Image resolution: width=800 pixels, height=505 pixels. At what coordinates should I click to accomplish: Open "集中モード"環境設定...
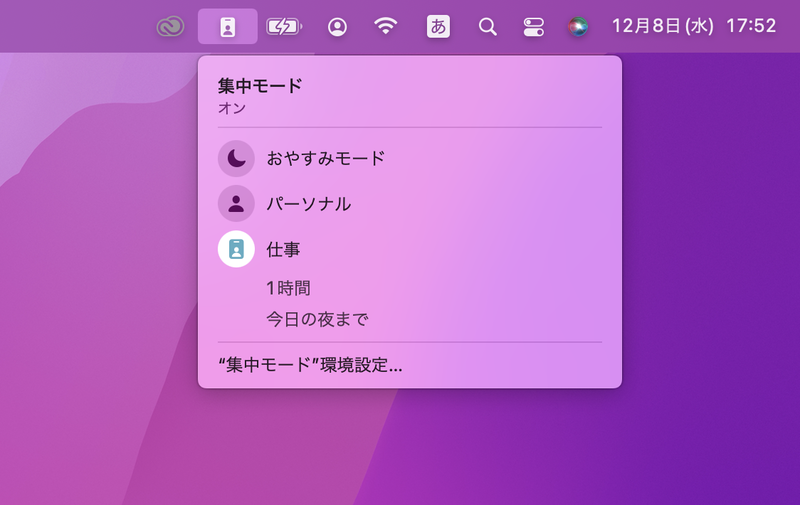pyautogui.click(x=310, y=365)
